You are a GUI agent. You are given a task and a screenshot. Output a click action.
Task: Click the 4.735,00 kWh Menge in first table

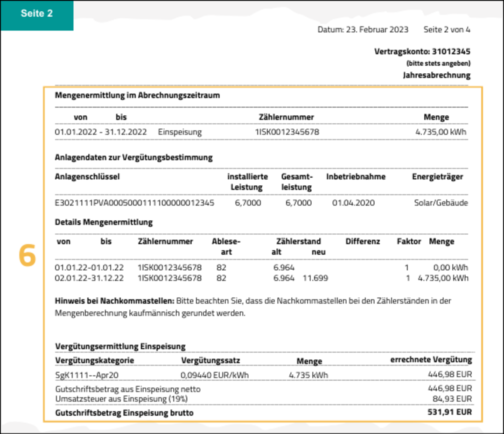click(x=441, y=132)
